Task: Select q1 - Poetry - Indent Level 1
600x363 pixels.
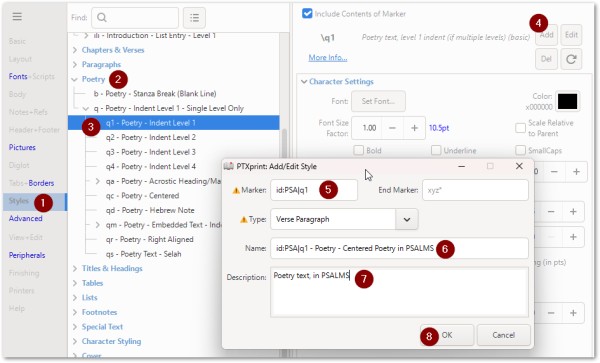Action: click(x=174, y=123)
